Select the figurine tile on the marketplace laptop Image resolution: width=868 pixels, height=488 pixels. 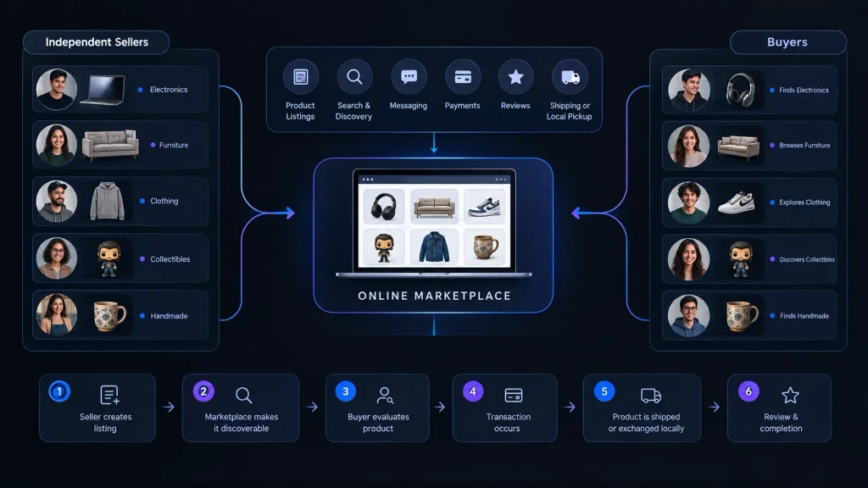pyautogui.click(x=384, y=247)
